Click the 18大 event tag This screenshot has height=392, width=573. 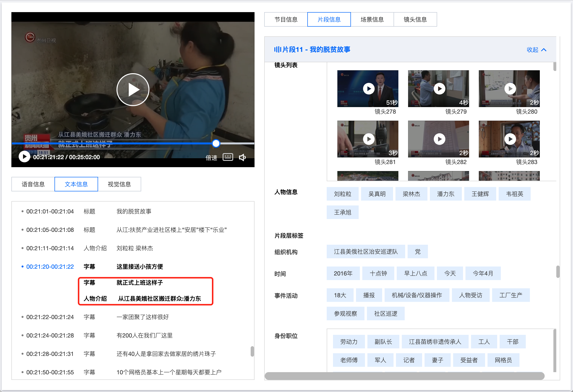340,295
